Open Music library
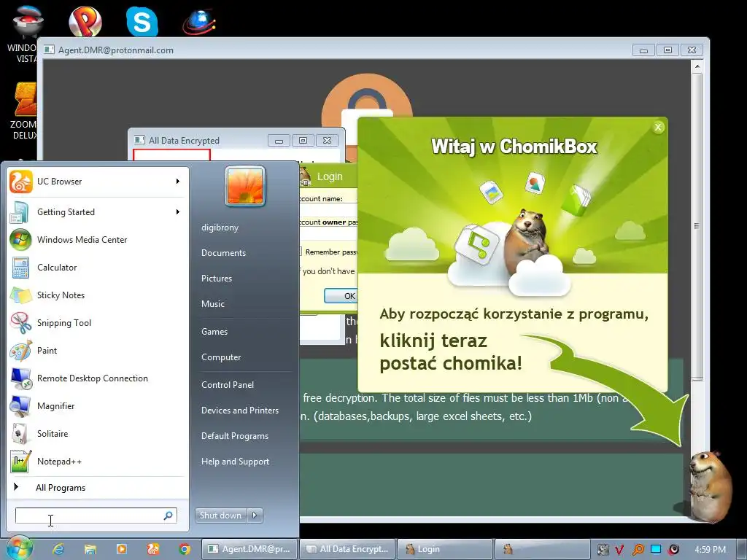The height and width of the screenshot is (560, 747). pos(212,304)
